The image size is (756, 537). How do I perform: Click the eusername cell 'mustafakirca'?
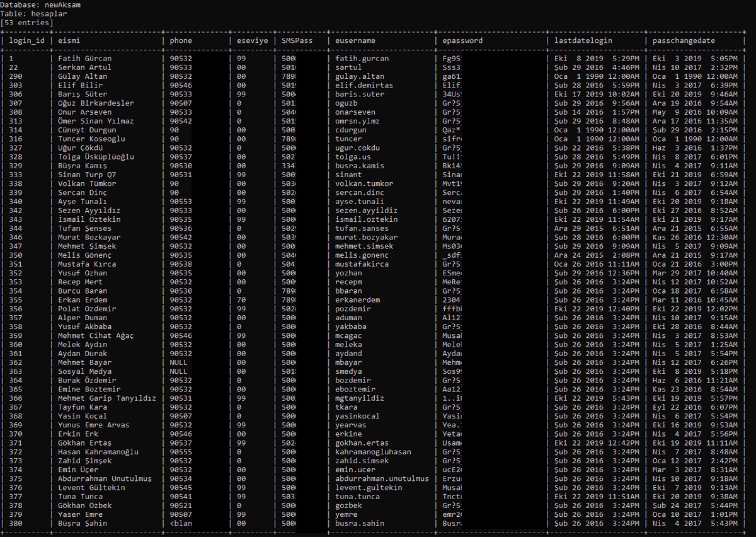[x=362, y=264]
